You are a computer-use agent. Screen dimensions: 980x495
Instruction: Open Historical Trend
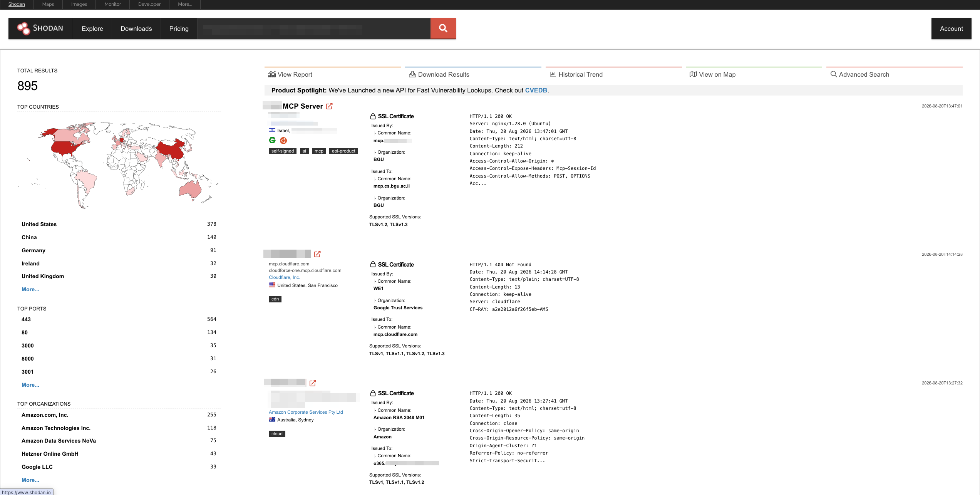[576, 74]
